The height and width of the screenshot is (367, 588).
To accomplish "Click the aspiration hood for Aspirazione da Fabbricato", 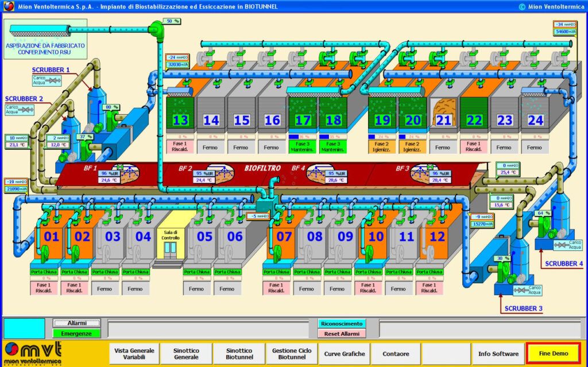I will click(x=39, y=28).
